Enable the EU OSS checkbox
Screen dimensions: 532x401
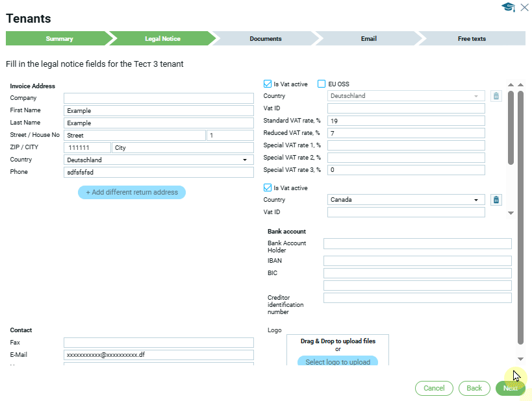pyautogui.click(x=322, y=84)
